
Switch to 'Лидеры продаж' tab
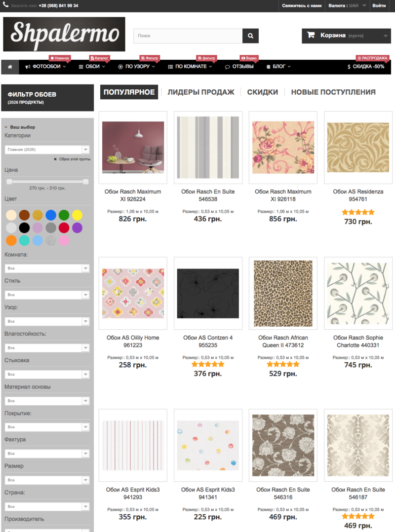tap(201, 92)
